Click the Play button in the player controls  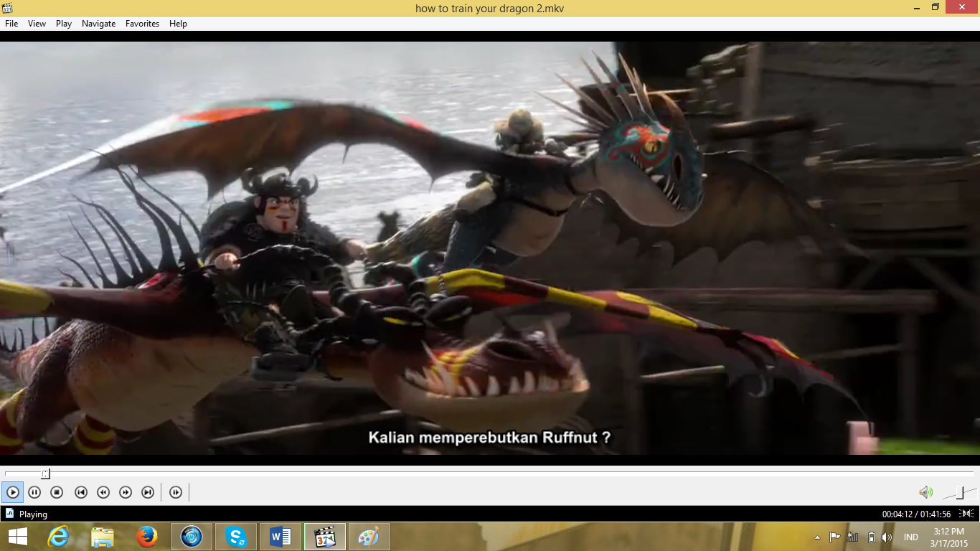pos(13,492)
